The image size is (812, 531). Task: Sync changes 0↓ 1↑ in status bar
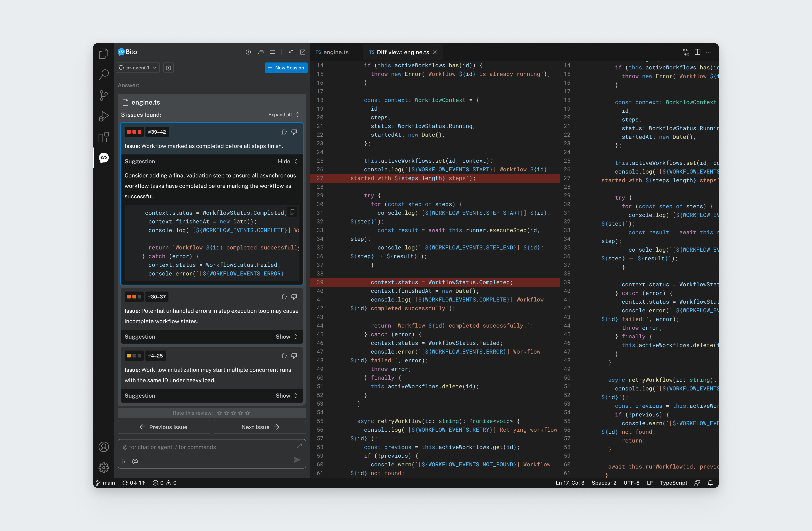pyautogui.click(x=133, y=483)
